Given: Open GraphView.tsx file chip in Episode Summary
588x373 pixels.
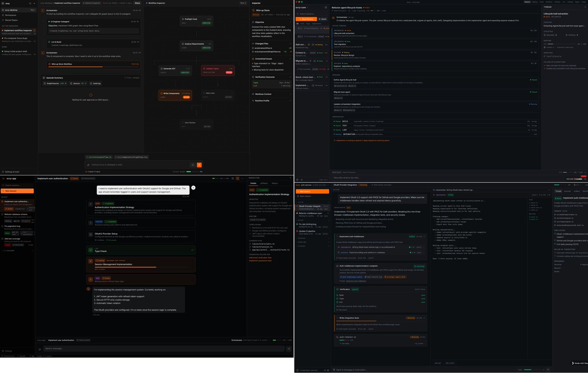Looking at the screenshot, I should click(x=55, y=83).
